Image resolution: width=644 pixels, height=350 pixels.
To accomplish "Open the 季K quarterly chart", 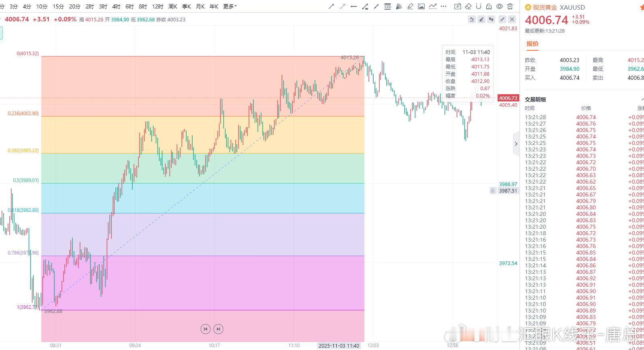I will point(187,6).
